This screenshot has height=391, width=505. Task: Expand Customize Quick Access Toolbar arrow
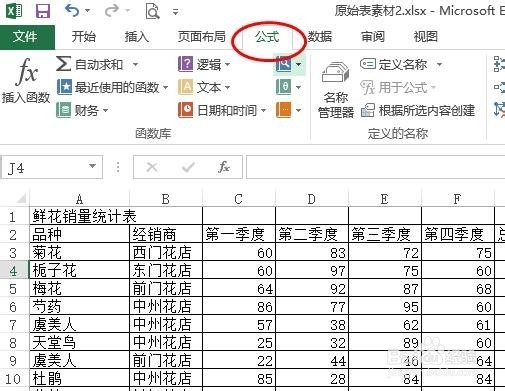[x=175, y=12]
